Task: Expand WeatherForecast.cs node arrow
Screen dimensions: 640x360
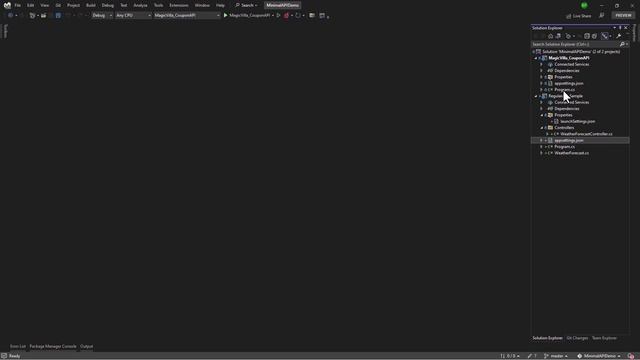Action: click(x=542, y=153)
